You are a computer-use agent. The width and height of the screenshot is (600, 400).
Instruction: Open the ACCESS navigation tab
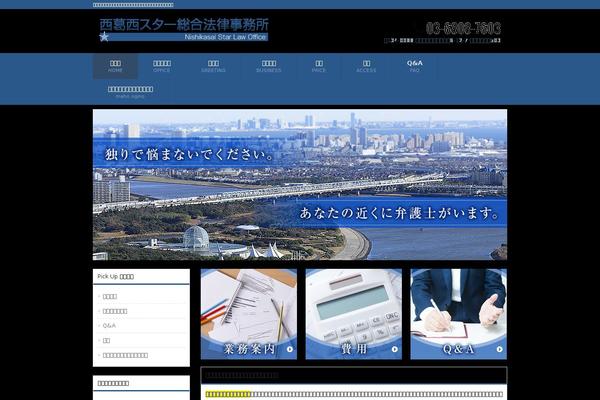coord(366,66)
